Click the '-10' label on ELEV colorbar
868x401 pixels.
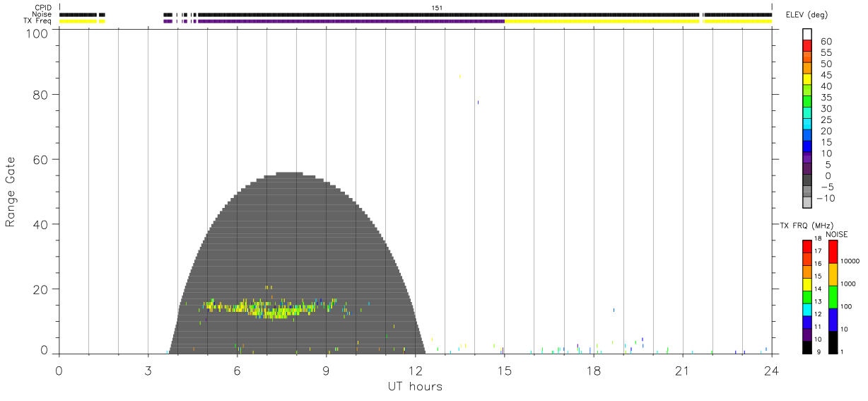826,199
